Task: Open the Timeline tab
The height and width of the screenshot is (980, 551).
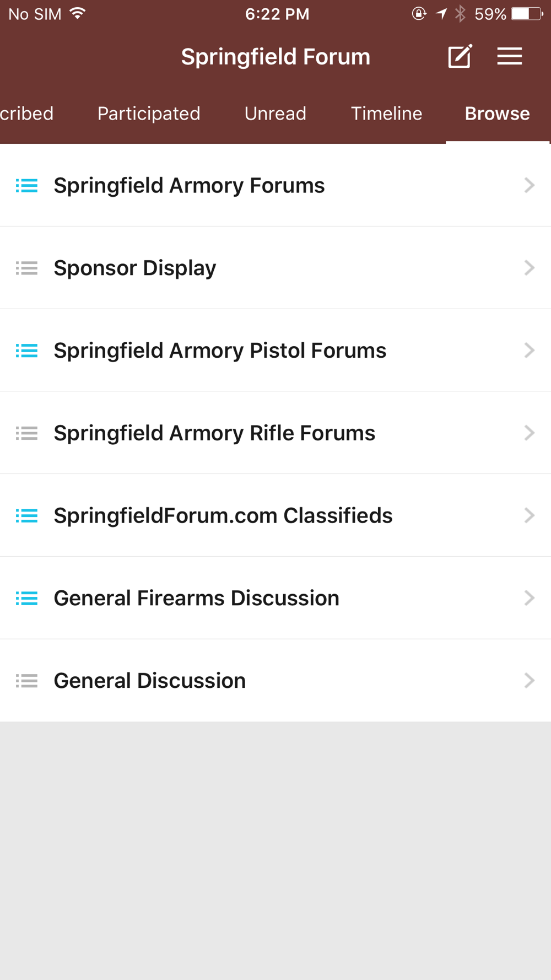Action: (386, 114)
